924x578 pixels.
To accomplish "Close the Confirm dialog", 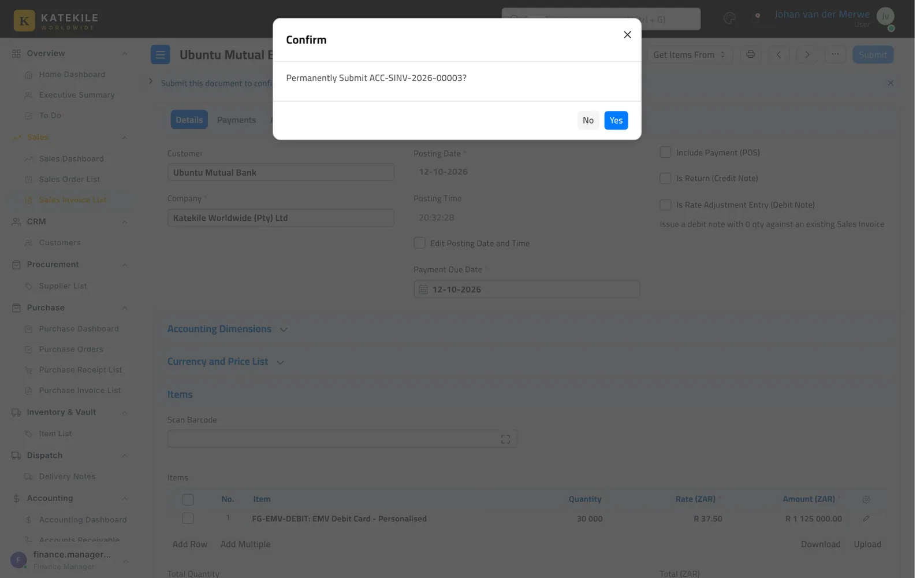I will (x=627, y=35).
